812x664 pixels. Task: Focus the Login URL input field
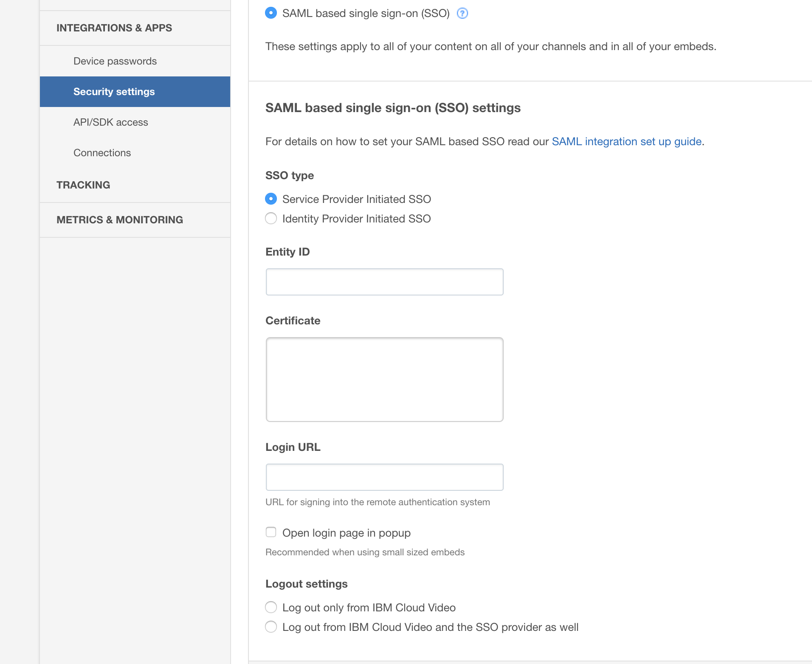[x=385, y=477]
